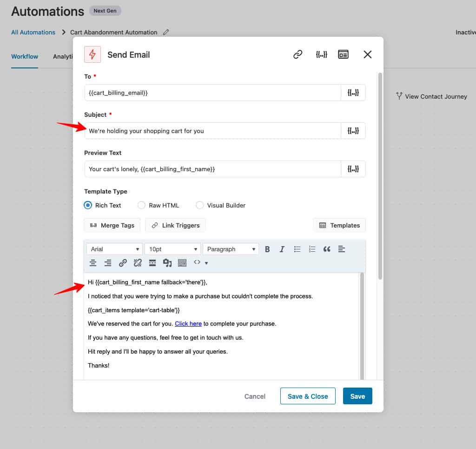Open the 10pt font size dropdown

click(172, 249)
